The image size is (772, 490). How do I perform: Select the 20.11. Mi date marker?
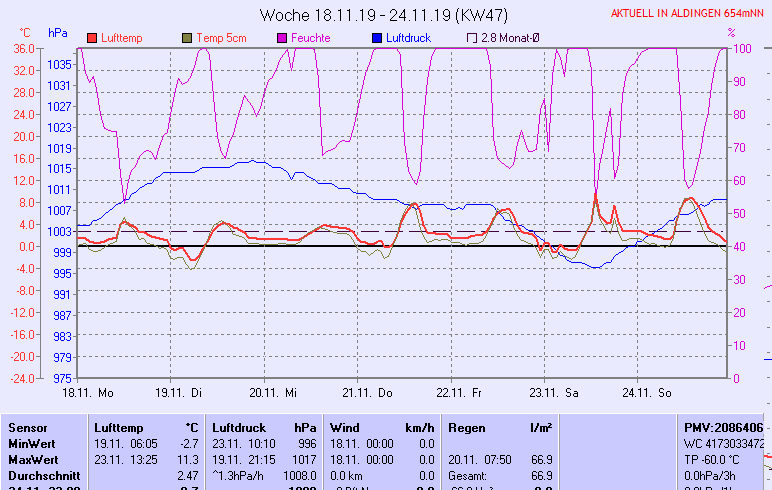(273, 393)
